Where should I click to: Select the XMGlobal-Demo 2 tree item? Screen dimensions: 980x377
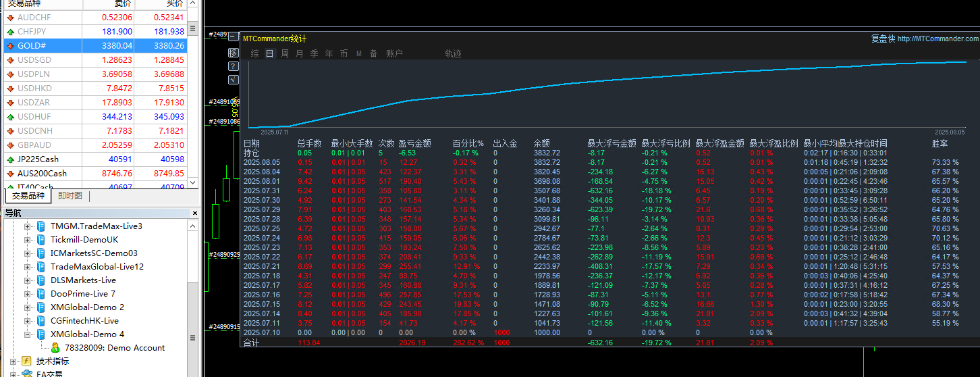coord(88,307)
